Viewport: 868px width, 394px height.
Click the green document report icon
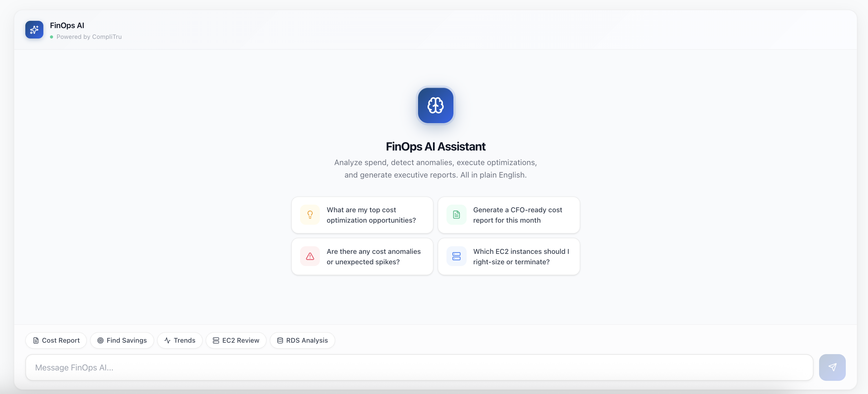[456, 214]
